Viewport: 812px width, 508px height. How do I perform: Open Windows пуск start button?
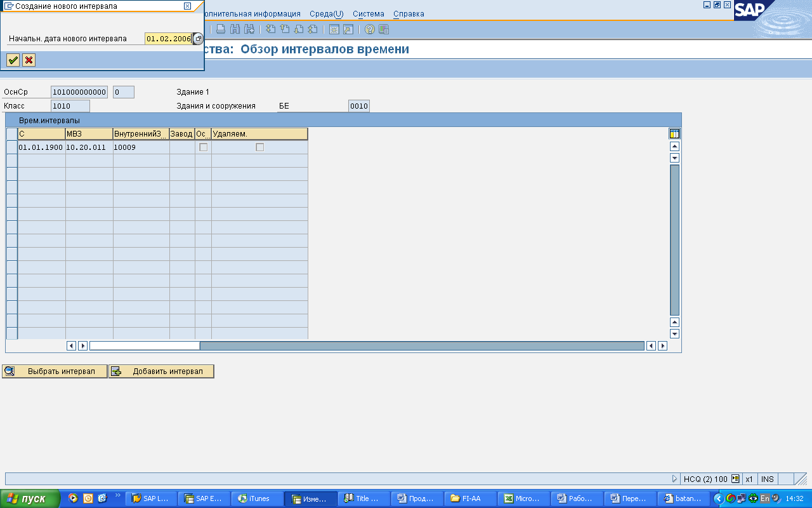30,498
